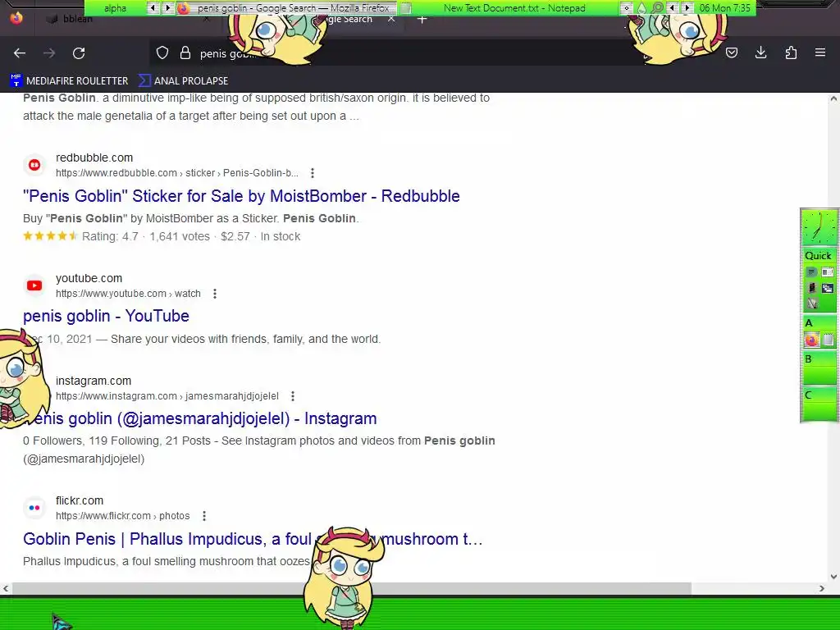Image resolution: width=840 pixels, height=630 pixels.
Task: Click the alpha workspace label
Action: (x=115, y=8)
